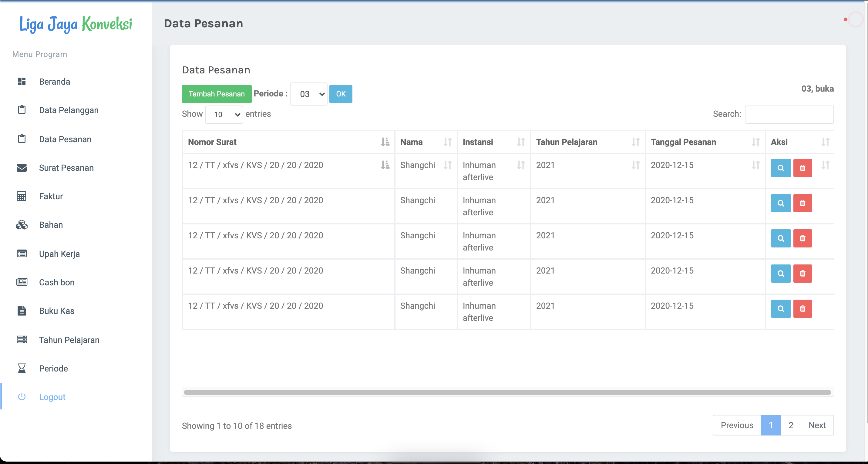Confirm the period with the OK button
868x464 pixels.
[341, 94]
